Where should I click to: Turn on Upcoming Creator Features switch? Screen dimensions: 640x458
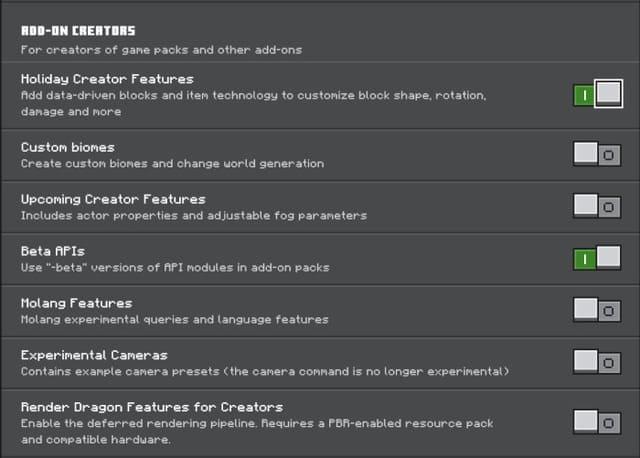coord(597,206)
